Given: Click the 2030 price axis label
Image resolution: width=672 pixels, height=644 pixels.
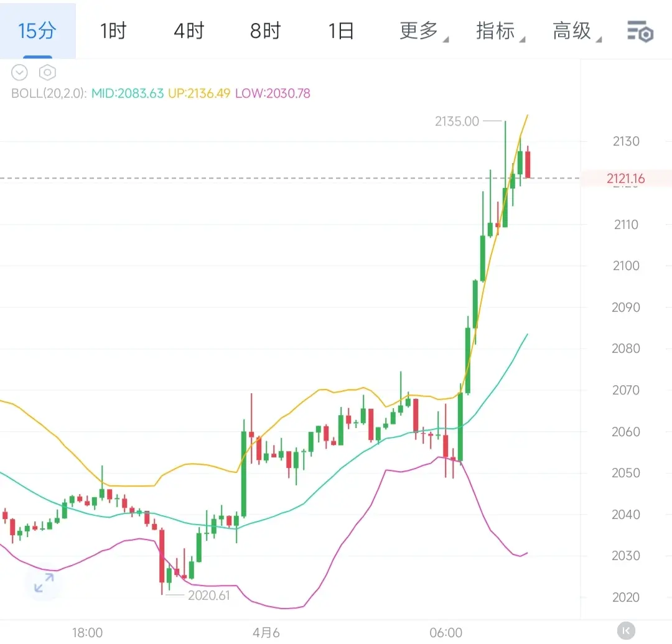Looking at the screenshot, I should [626, 555].
